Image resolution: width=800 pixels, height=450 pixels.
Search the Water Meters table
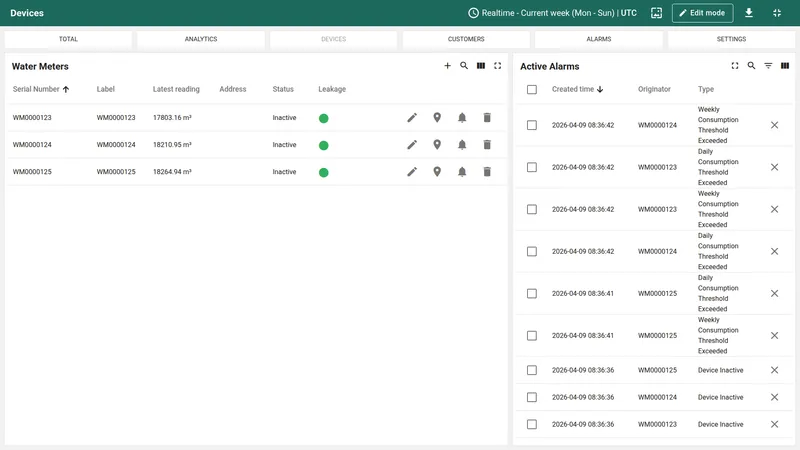(464, 66)
